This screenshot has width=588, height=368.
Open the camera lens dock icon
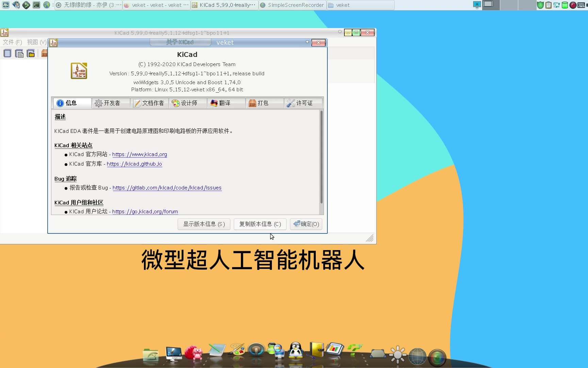tap(437, 358)
